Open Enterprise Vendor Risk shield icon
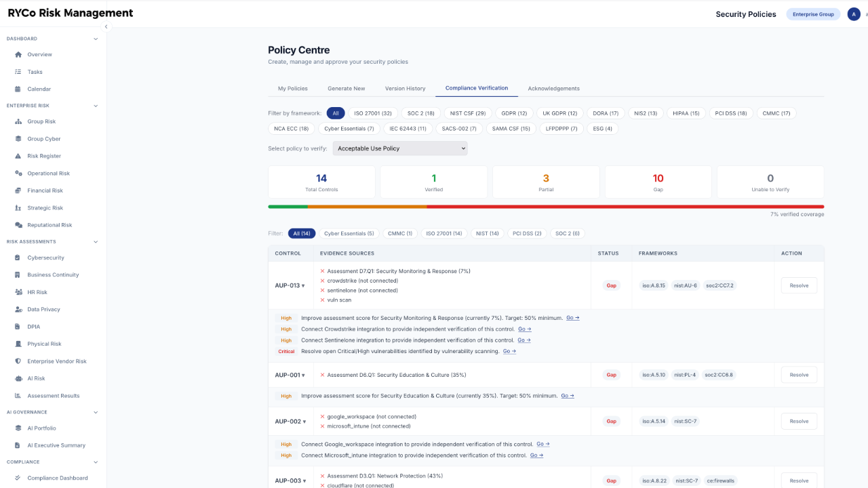 pos(18,361)
